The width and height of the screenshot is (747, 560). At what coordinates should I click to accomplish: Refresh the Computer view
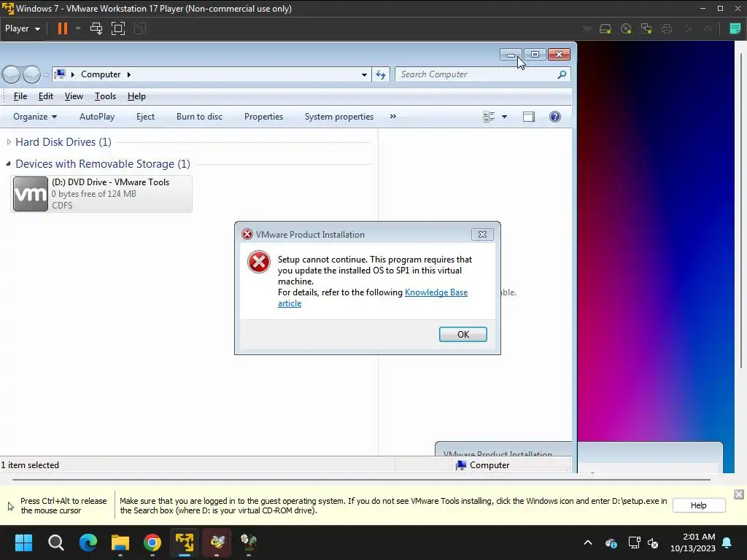click(381, 75)
